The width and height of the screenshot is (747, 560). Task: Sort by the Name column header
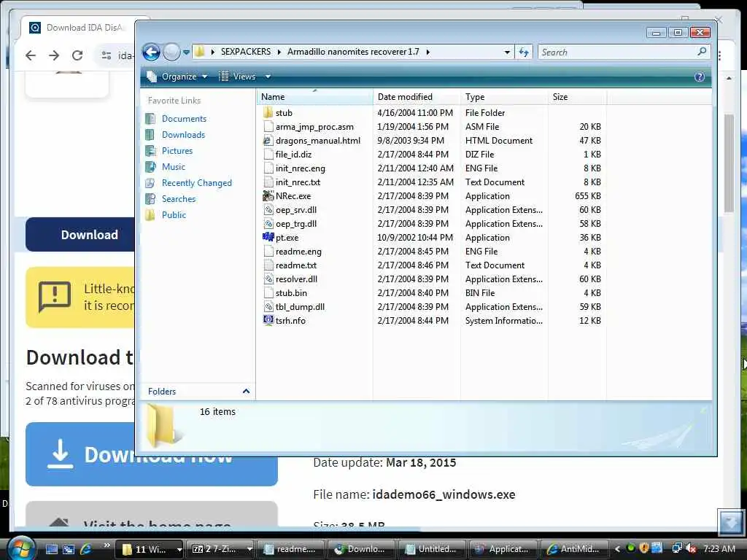click(314, 97)
